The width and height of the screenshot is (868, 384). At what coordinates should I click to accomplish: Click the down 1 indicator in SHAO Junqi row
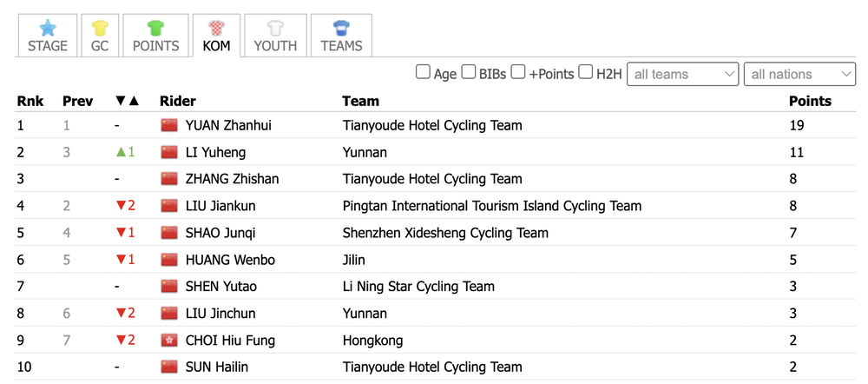[x=125, y=233]
